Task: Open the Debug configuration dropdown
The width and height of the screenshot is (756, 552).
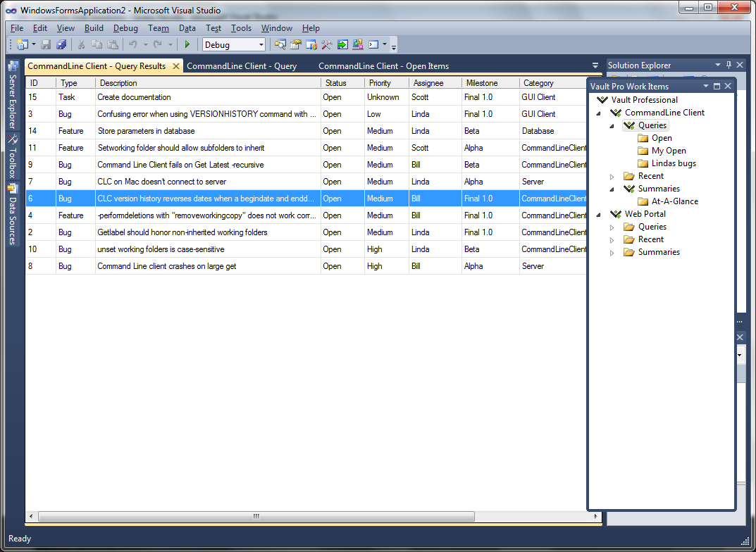Action: coord(261,44)
